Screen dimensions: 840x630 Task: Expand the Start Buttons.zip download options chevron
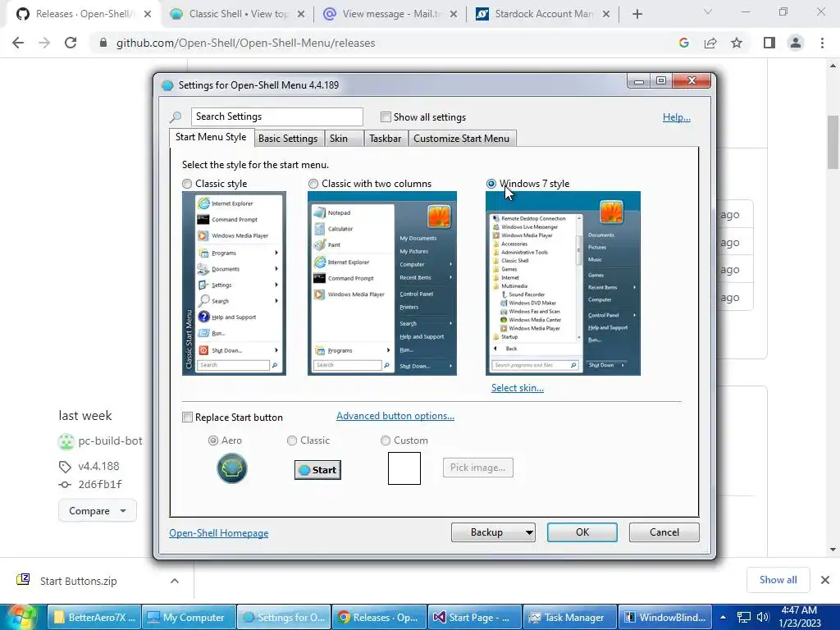174,581
